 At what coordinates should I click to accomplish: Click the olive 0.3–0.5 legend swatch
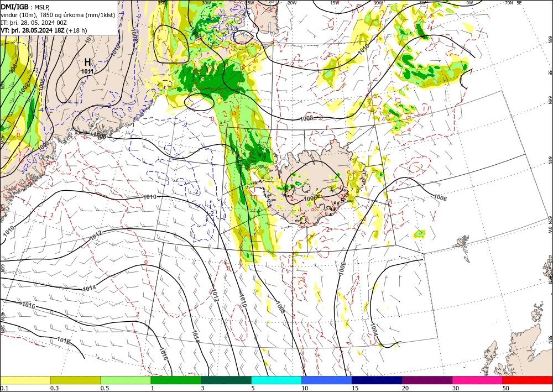click(75, 380)
